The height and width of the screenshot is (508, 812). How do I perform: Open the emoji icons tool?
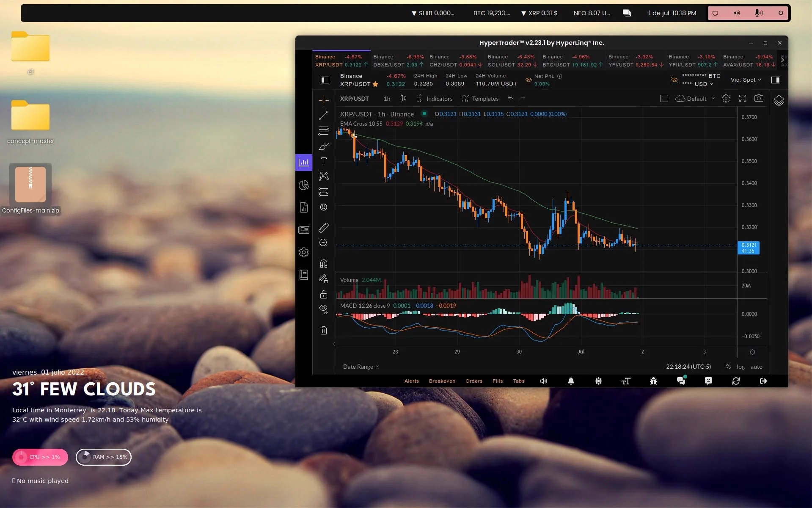[x=324, y=207]
